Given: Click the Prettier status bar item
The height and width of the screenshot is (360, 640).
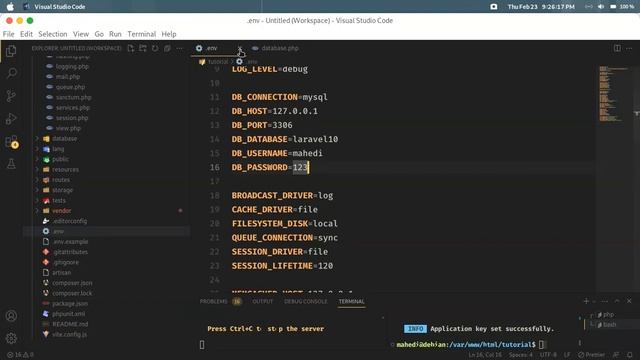Looking at the screenshot, I should pos(591,355).
